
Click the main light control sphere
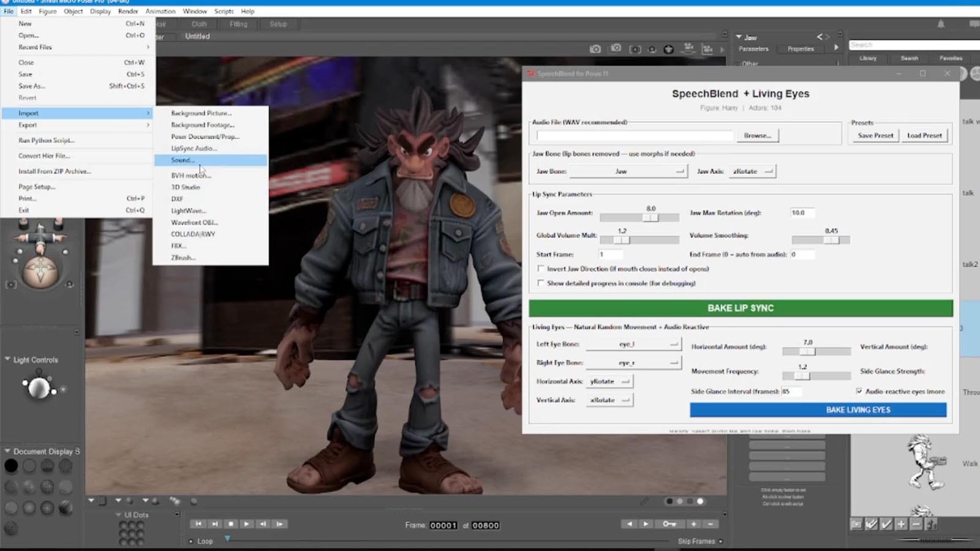point(39,388)
